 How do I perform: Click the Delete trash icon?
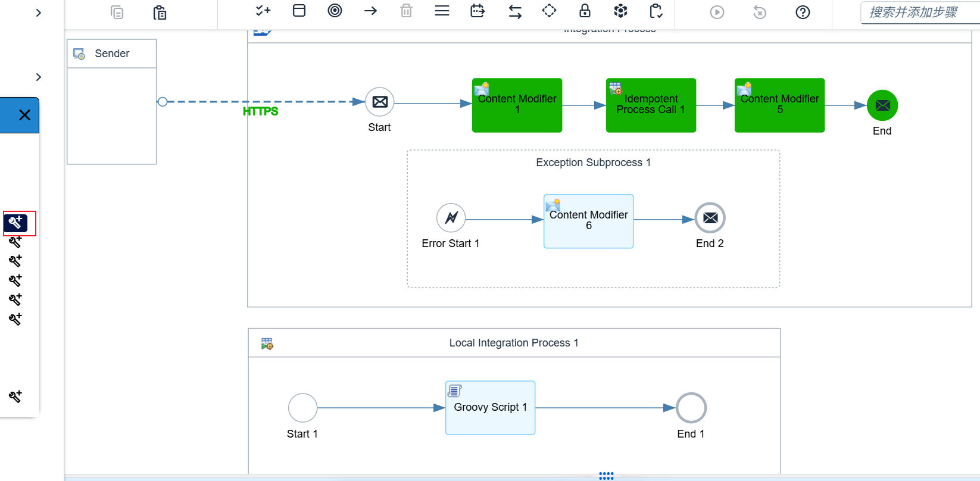tap(406, 11)
